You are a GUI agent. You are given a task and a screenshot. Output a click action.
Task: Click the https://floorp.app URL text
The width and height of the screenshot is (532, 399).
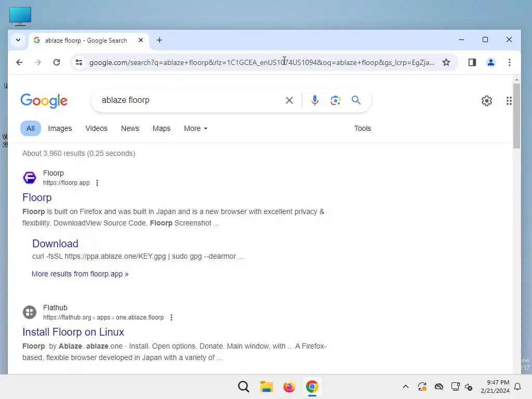click(66, 183)
